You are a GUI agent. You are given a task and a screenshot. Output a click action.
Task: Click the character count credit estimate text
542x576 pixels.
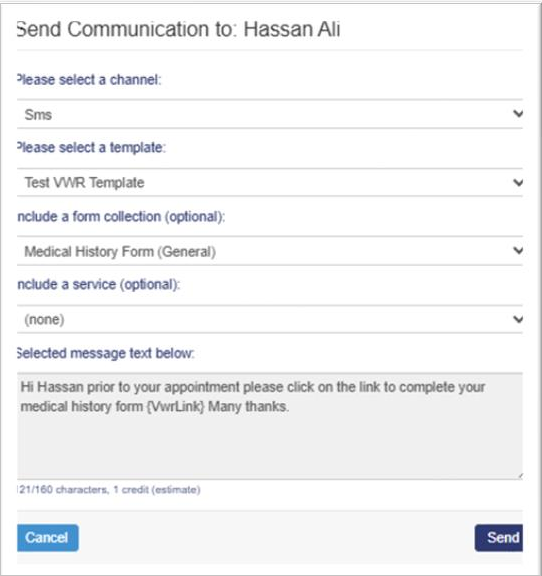tap(109, 490)
